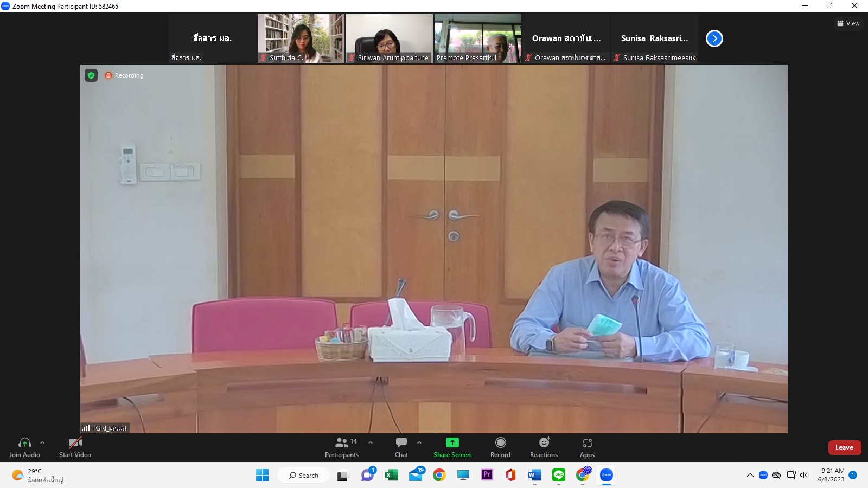Expand audio options caret next to Join Audio
This screenshot has width=868, height=488.
coord(42,442)
